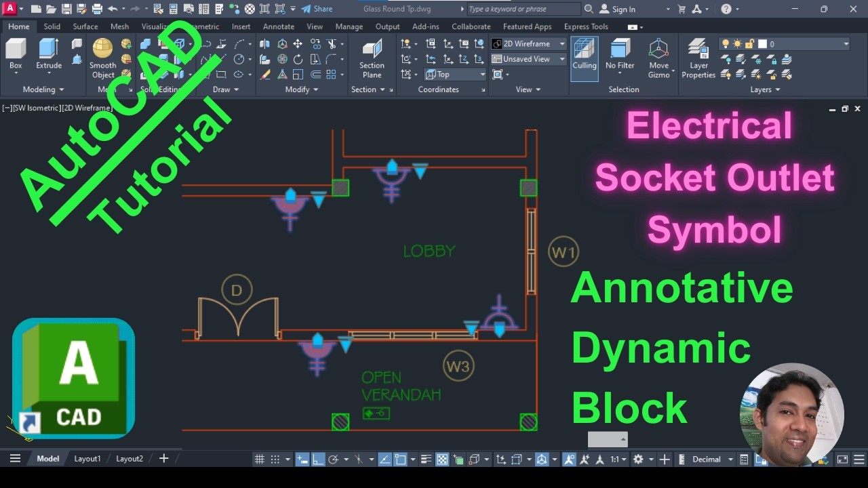Open the Top coordinate view dropdown
Viewport: 868px width, 488px height.
(x=456, y=75)
